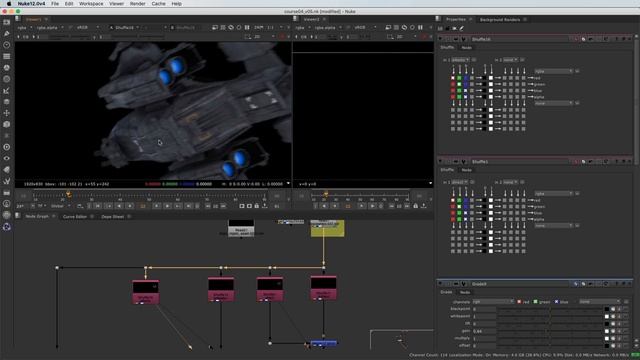Collapse the Shuffle1 properties panel arrow
This screenshot has height=360, width=640.
coord(440,162)
